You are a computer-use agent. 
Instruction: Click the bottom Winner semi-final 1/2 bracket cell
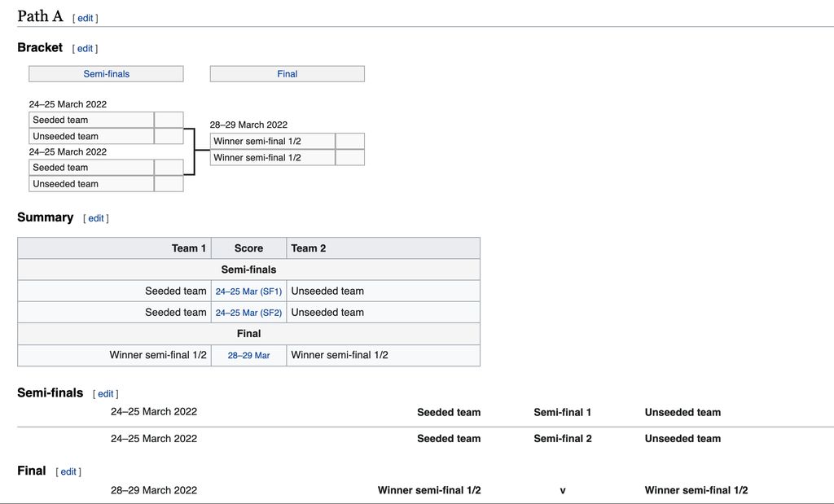point(272,157)
